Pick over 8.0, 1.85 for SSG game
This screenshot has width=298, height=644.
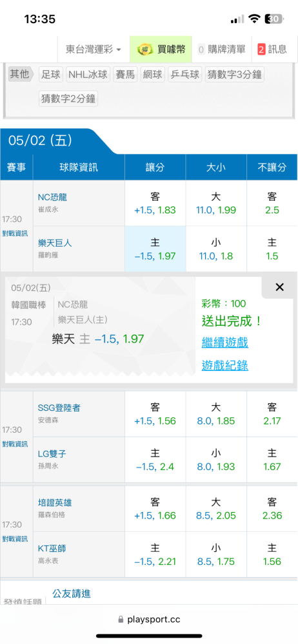tap(216, 414)
